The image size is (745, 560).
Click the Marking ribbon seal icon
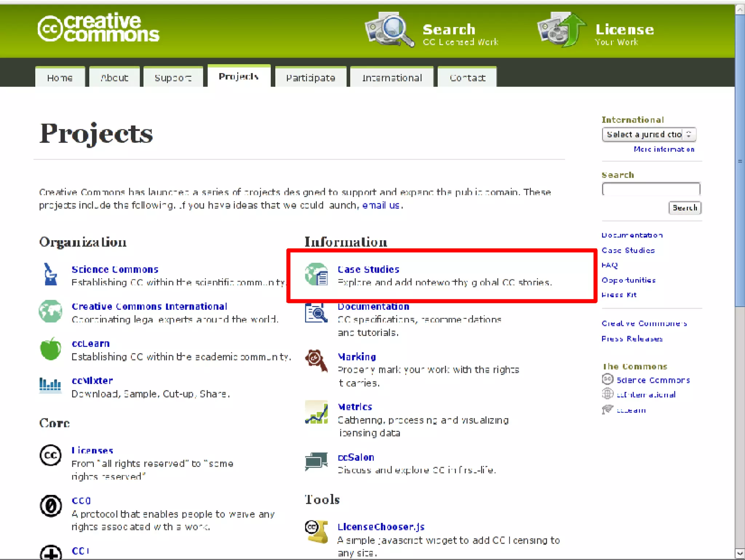(316, 361)
